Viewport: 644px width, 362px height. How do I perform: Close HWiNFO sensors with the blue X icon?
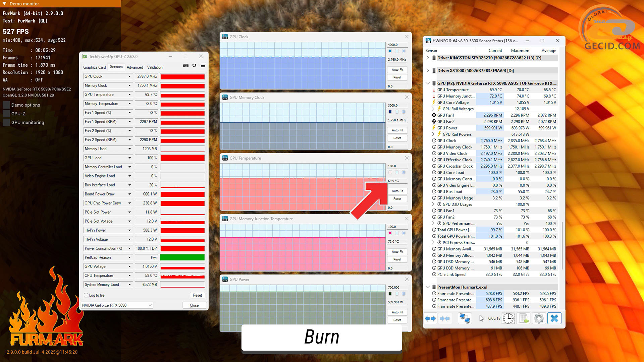click(x=554, y=318)
